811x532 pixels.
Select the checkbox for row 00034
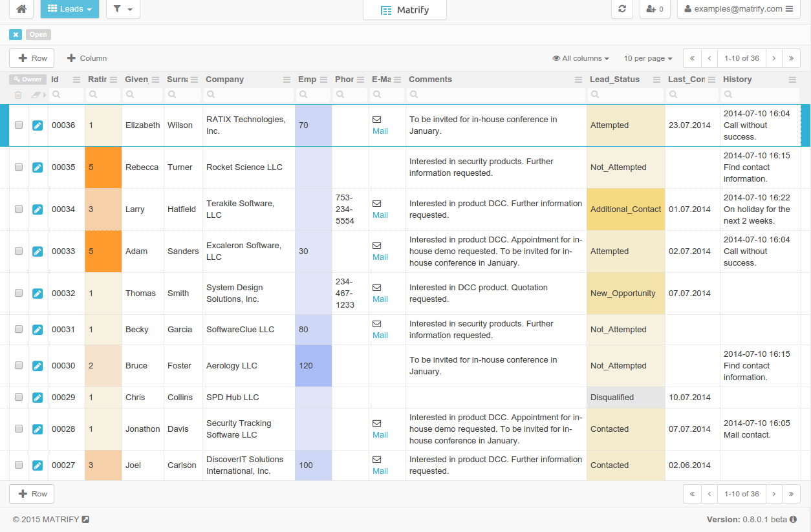(19, 209)
